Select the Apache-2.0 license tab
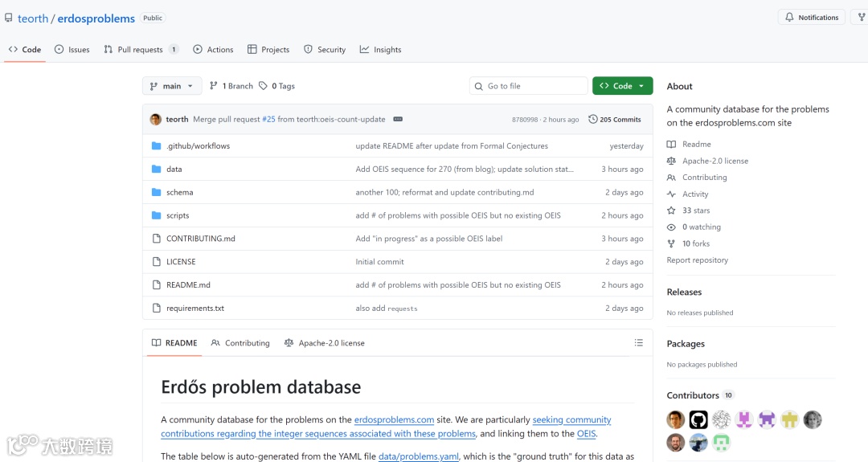This screenshot has width=868, height=462. (325, 343)
